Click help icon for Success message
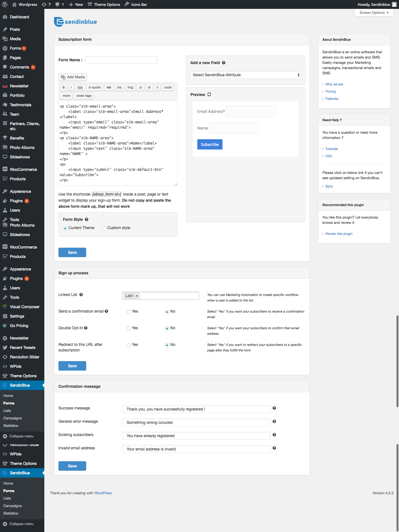Viewport: 399px width, 532px height. 274,408
